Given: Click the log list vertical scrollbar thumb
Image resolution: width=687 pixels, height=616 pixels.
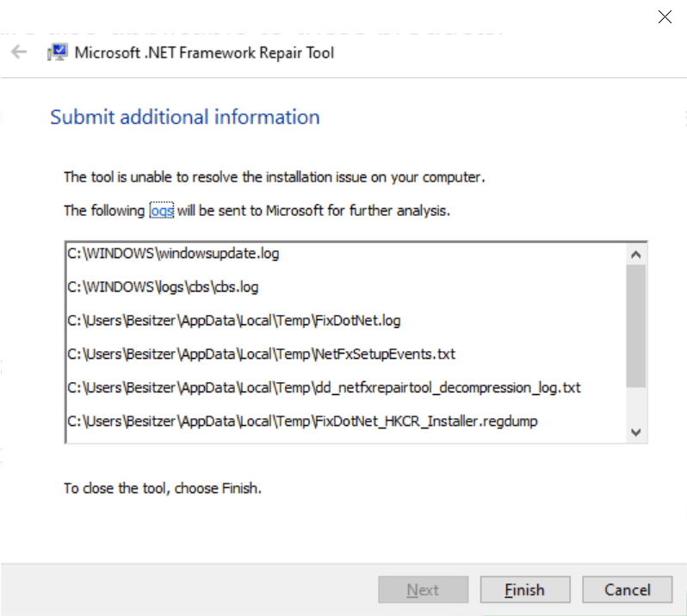Looking at the screenshot, I should [x=635, y=326].
